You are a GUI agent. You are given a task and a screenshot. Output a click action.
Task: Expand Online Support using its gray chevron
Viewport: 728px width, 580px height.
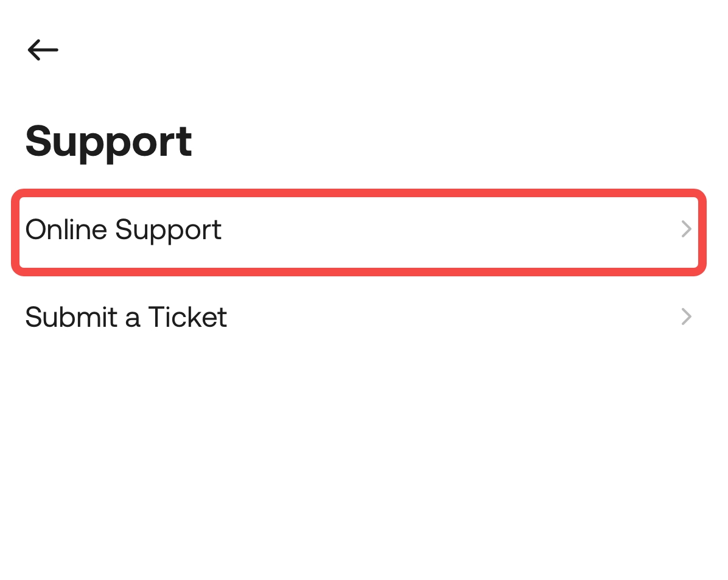point(686,229)
